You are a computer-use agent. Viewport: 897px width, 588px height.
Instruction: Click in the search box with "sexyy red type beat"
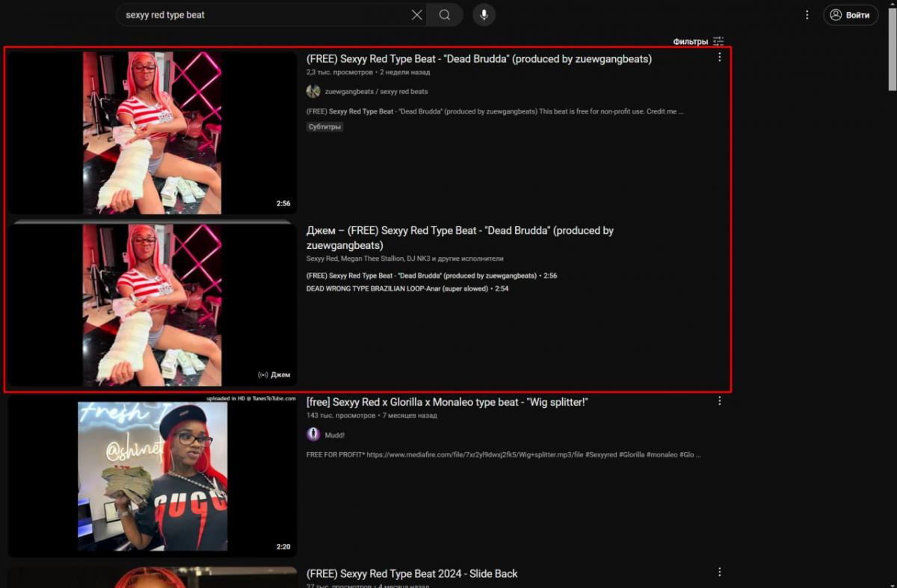[x=262, y=15]
